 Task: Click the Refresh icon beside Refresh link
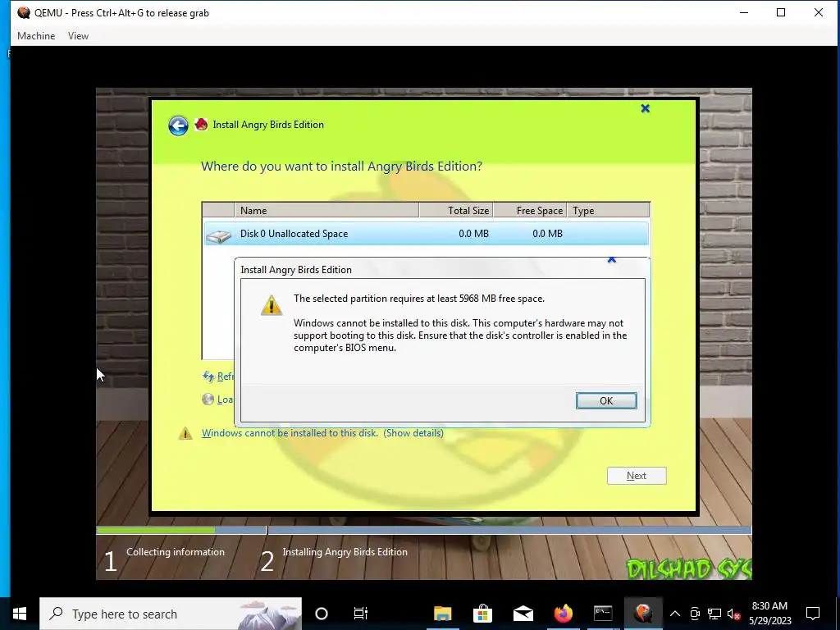pyautogui.click(x=208, y=376)
